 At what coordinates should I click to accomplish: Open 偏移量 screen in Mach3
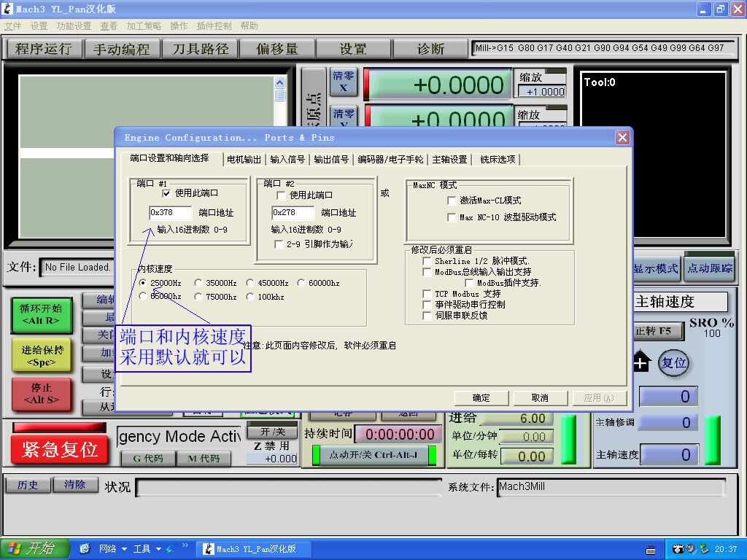coord(276,49)
